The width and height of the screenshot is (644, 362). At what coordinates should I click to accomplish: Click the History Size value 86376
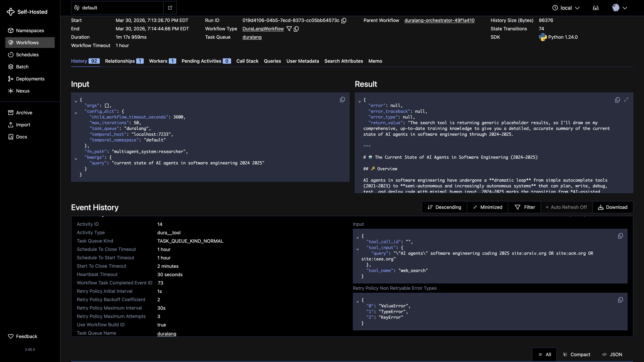click(x=546, y=20)
